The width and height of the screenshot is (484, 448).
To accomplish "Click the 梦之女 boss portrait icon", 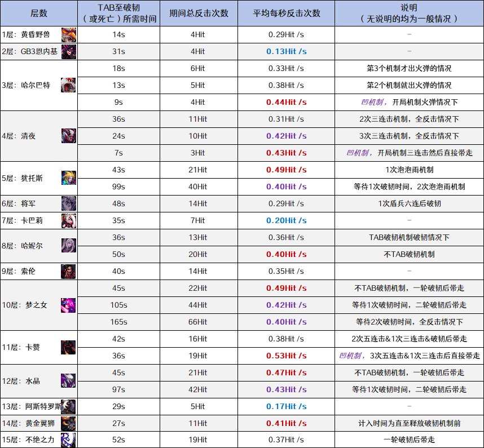I will click(69, 305).
